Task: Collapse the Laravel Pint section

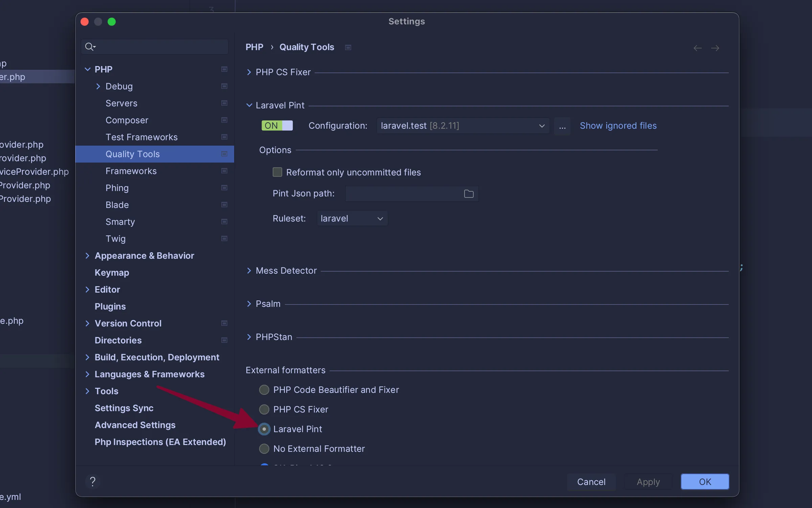Action: [249, 105]
